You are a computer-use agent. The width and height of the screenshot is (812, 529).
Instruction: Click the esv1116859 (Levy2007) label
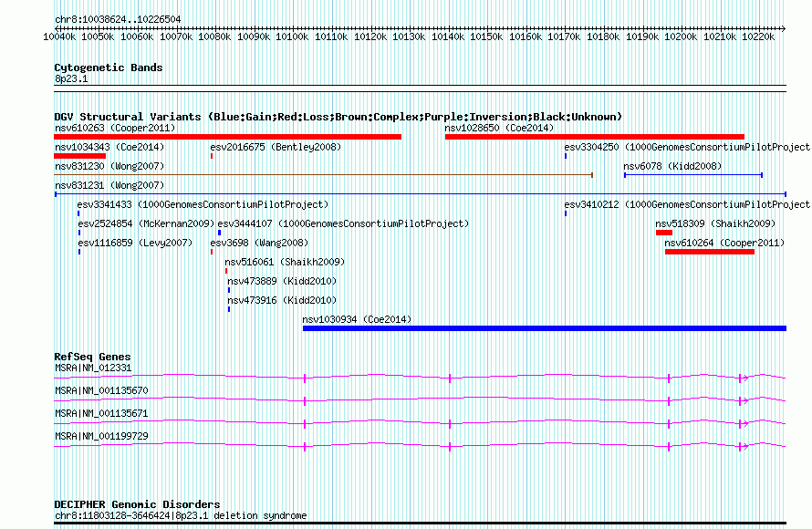click(x=135, y=243)
